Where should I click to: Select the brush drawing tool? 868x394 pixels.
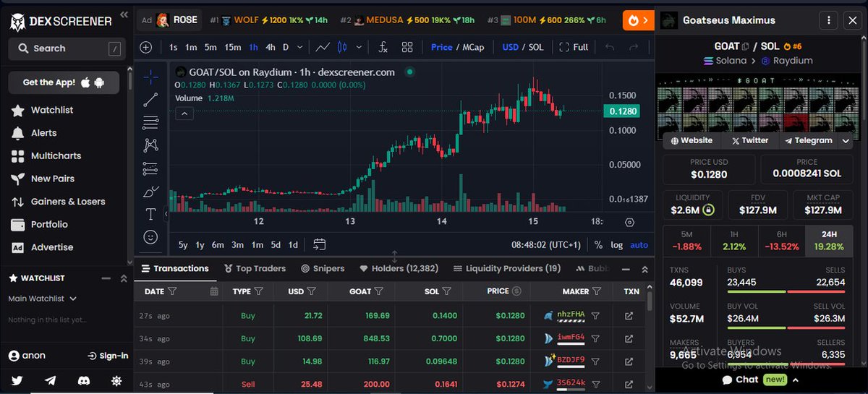click(x=150, y=192)
